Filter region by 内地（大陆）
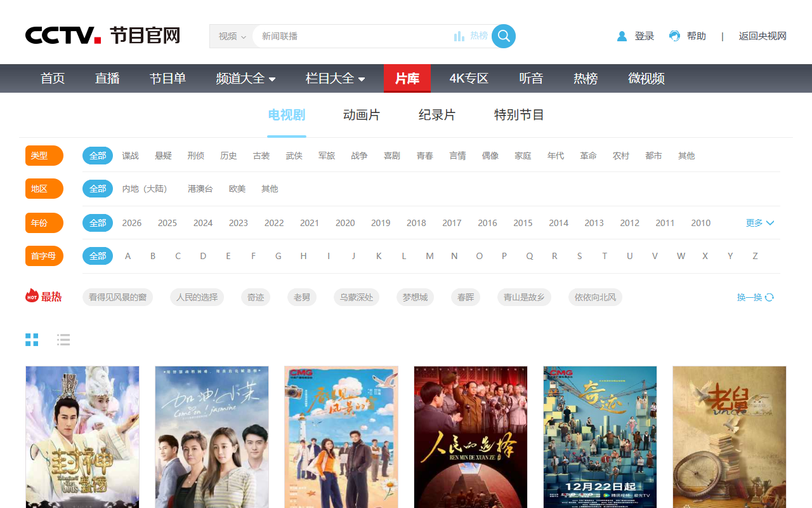This screenshot has height=508, width=812. tap(147, 189)
